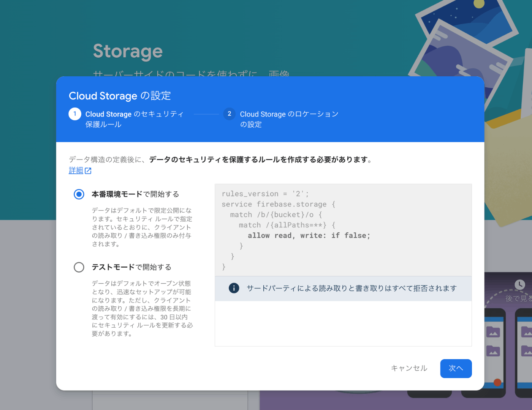Click step 2 circle in the stepper
Viewport: 532px width, 410px height.
(230, 114)
